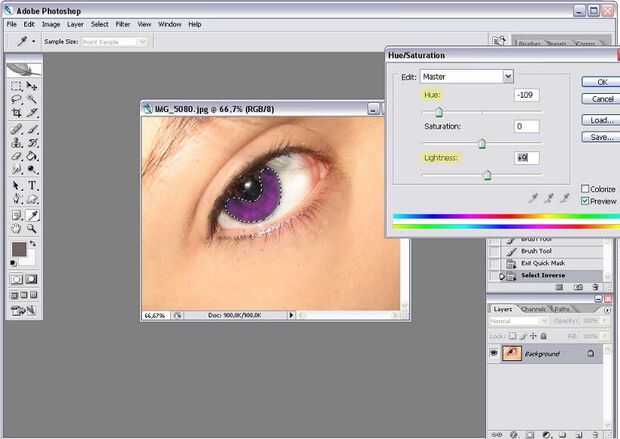Click the foreground color swatch
The height and width of the screenshot is (439, 620).
click(x=19, y=250)
